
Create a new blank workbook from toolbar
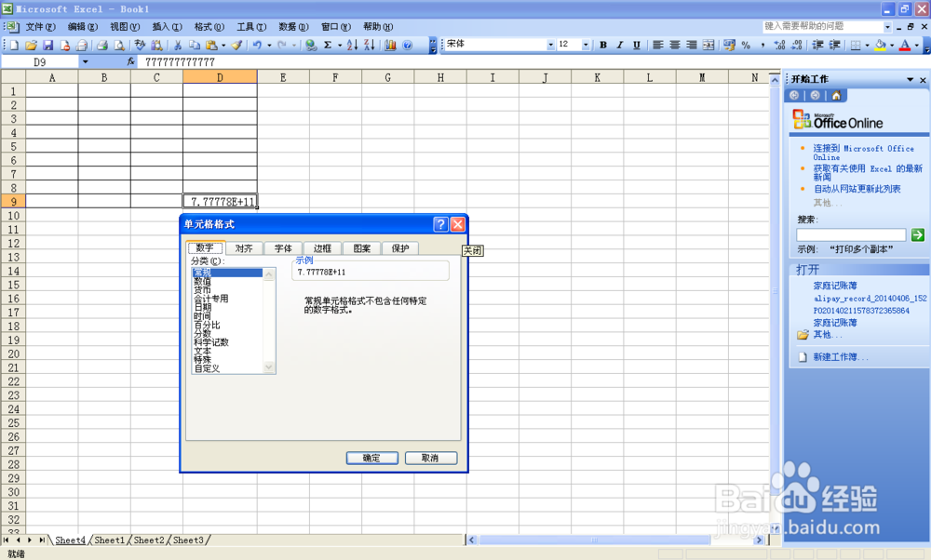[x=15, y=45]
